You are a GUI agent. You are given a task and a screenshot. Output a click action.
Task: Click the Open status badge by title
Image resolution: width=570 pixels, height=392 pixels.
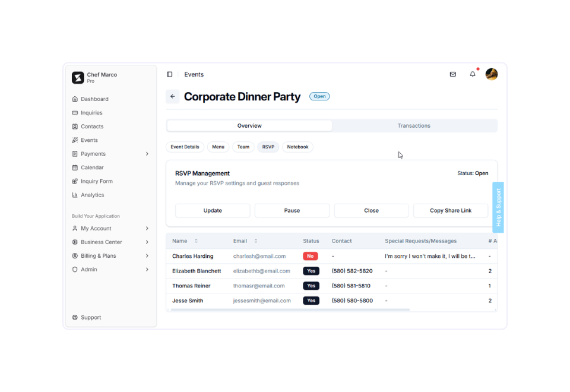(319, 96)
